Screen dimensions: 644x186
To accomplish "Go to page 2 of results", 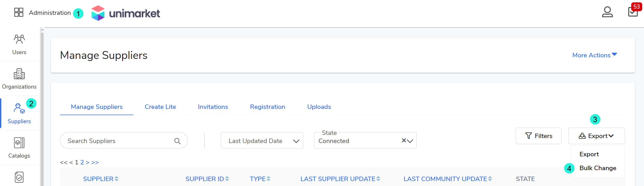I will pos(82,162).
